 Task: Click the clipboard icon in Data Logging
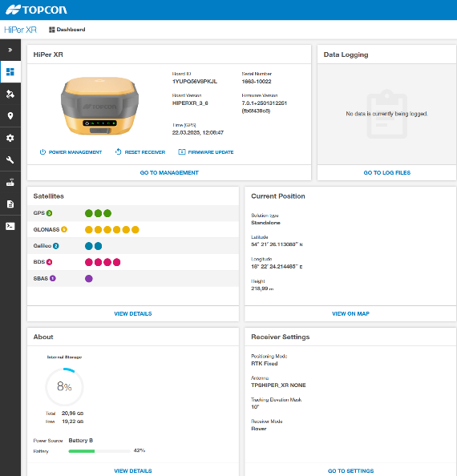387,114
